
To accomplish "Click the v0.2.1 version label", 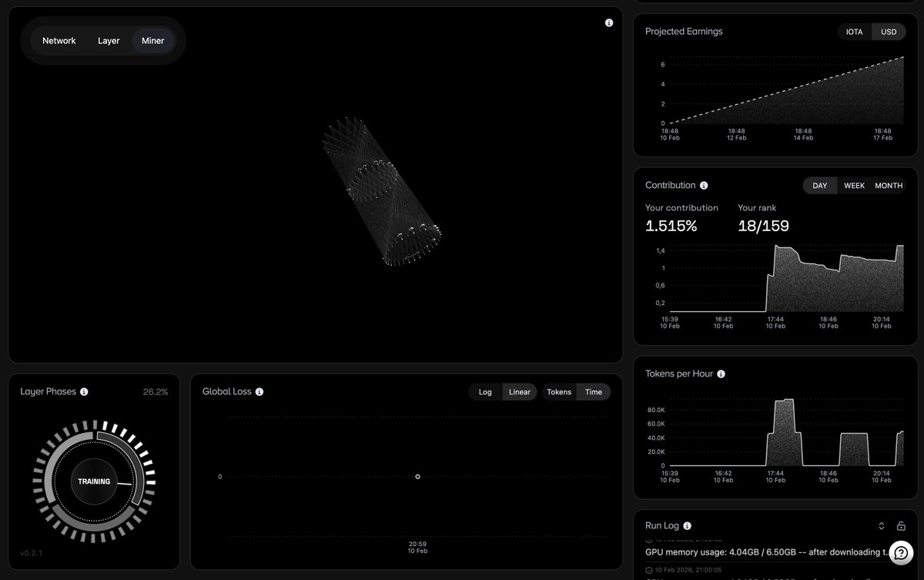I will (31, 553).
